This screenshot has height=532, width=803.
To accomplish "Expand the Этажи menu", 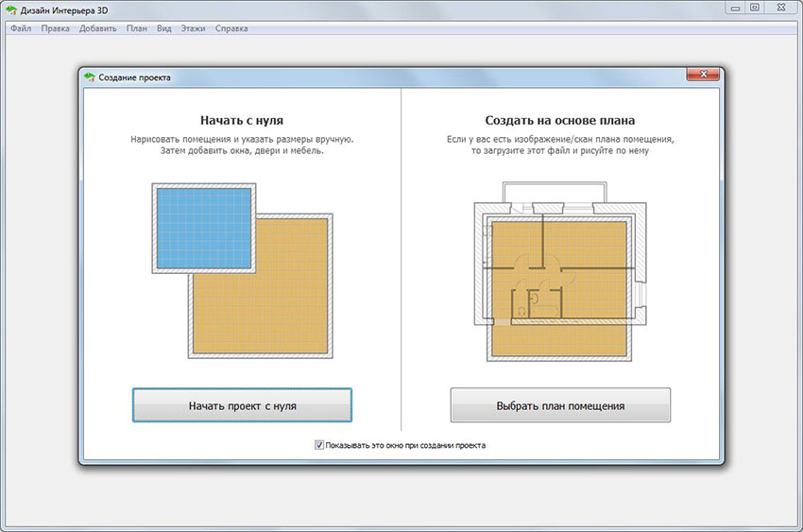I will coord(194,28).
